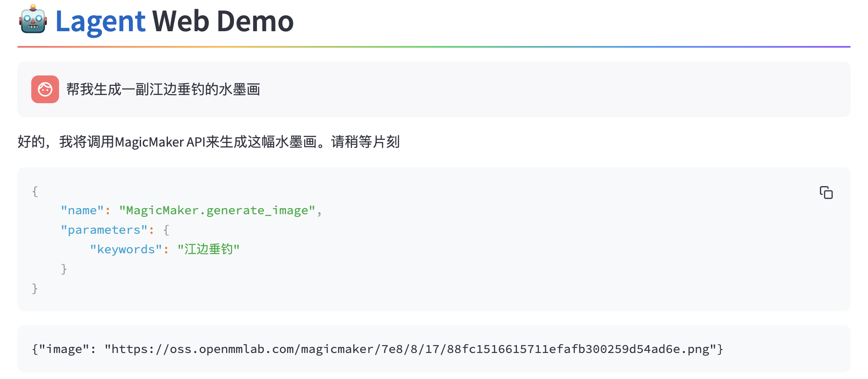This screenshot has height=379, width=868.
Task: Click the copy icon in the code block
Action: [x=826, y=193]
